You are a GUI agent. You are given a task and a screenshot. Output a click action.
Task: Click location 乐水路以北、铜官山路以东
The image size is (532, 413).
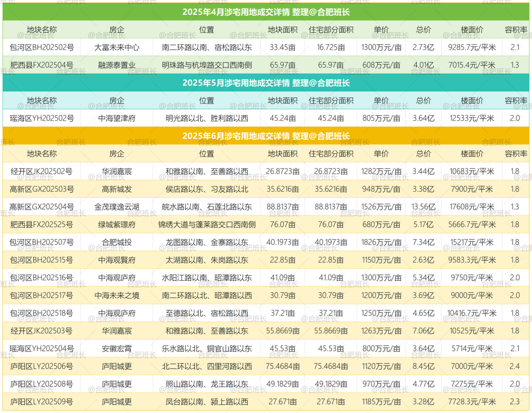click(x=207, y=349)
